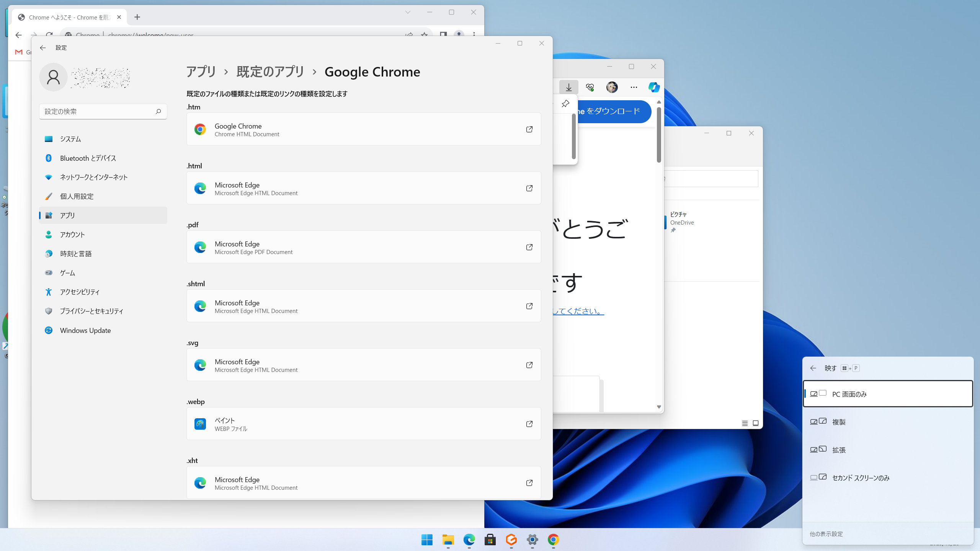Click Gmail bookmark in Chrome bar

tap(23, 52)
